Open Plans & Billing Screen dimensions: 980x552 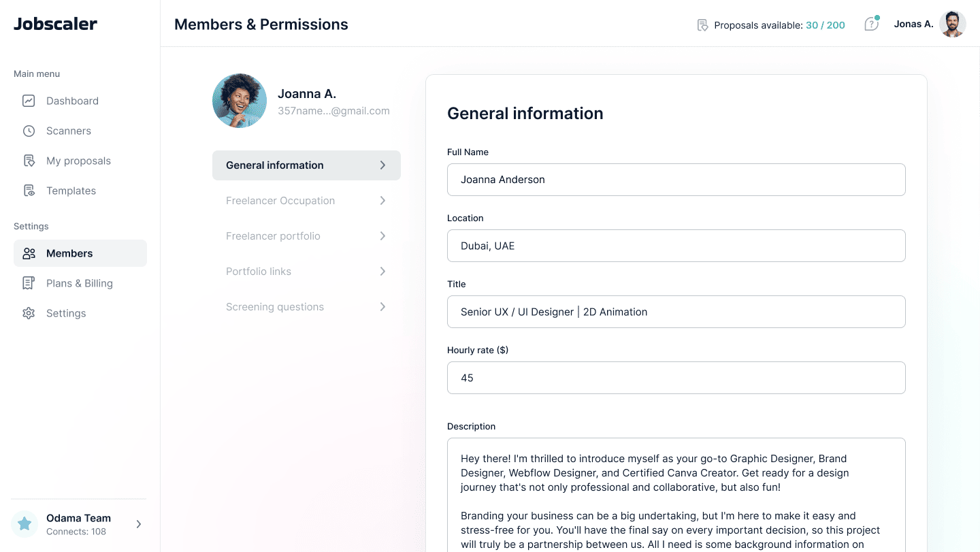80,283
